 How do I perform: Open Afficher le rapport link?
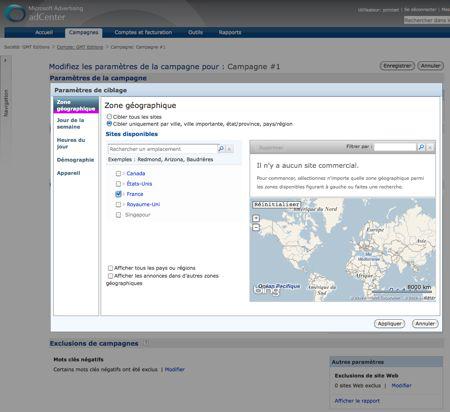pos(357,401)
